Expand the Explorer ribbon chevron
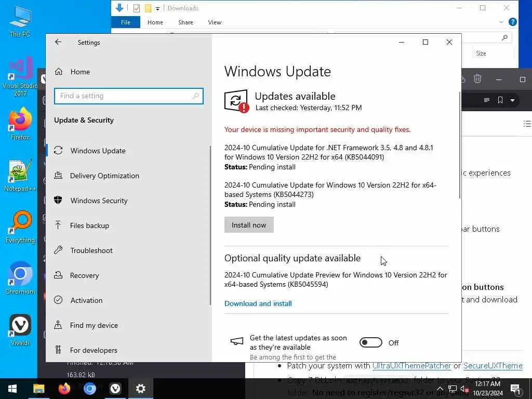 coord(501,22)
